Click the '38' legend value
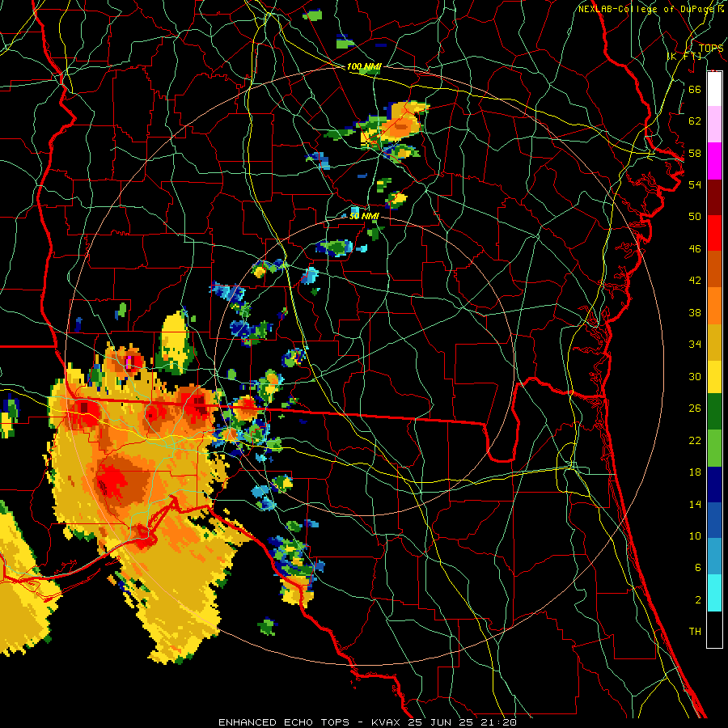The height and width of the screenshot is (728, 728). [695, 312]
